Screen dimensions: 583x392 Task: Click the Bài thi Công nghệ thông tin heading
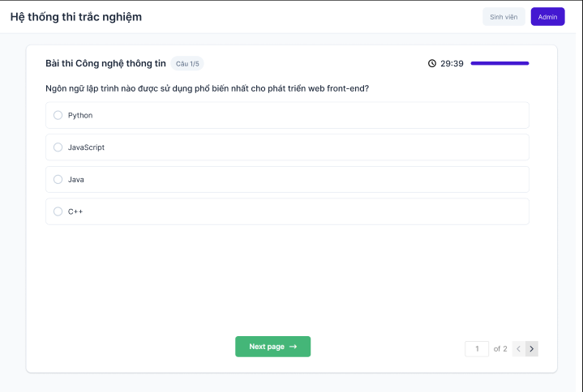105,63
